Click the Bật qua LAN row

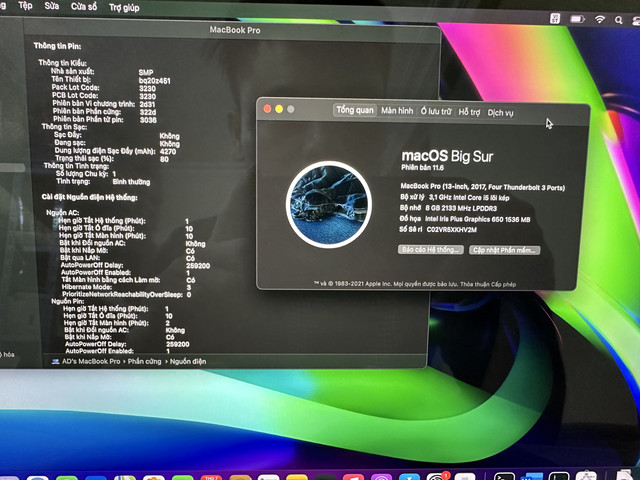click(x=127, y=258)
